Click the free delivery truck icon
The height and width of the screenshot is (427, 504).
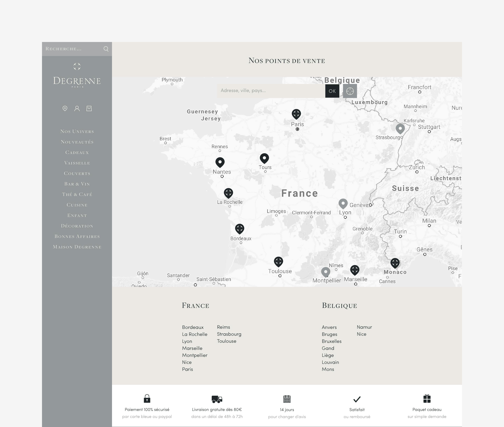tap(217, 399)
